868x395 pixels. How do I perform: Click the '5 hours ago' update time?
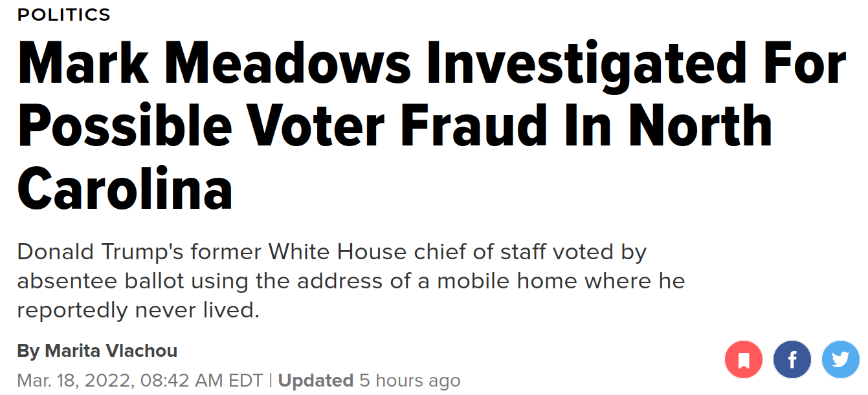[x=410, y=380]
